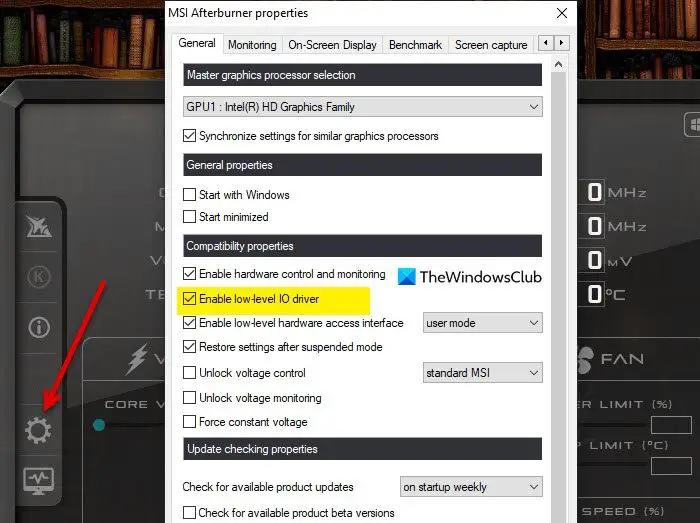Click the scrollbar up arrow in properties
Image resolution: width=700 pixels, height=523 pixels.
[558, 65]
